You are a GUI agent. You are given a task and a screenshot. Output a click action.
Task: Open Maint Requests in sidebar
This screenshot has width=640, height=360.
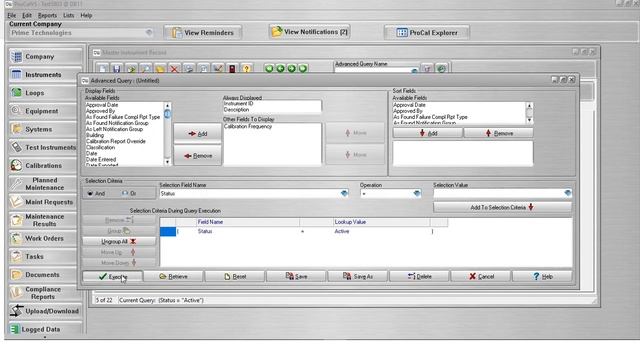[45, 202]
